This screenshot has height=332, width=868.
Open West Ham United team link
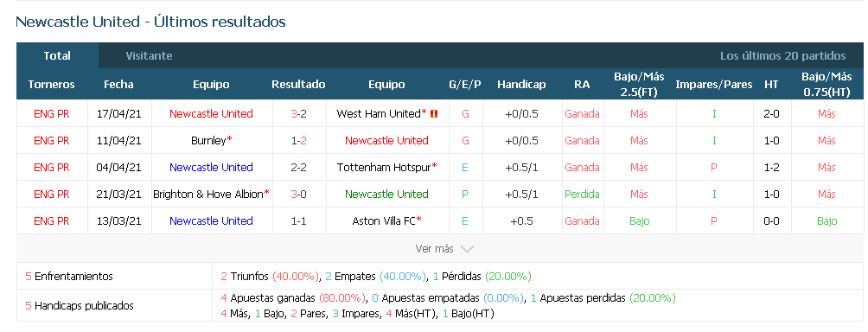coord(379,114)
